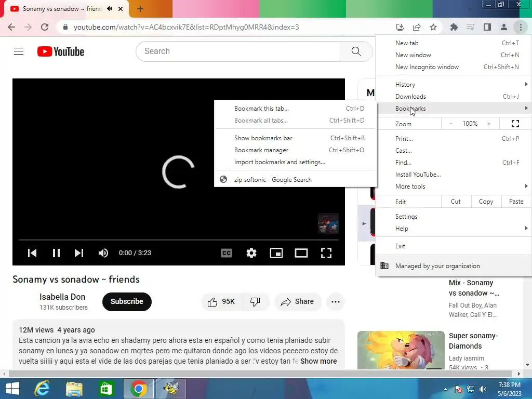Open Super sonamy-Diamonds video thumbnail

pos(401,350)
